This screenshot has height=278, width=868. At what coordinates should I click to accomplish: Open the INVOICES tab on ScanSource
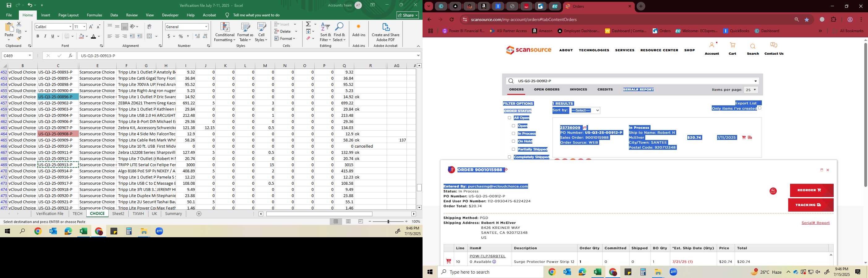click(578, 90)
